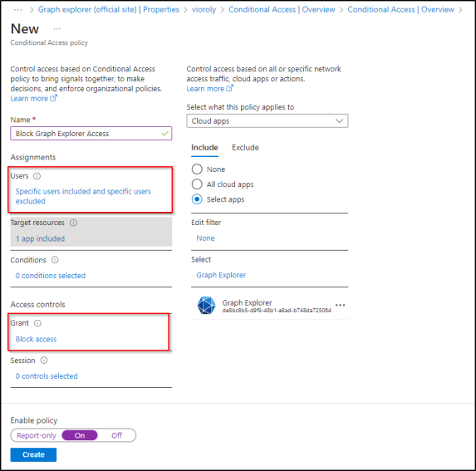
Task: Click the info icon next to Target resources
Action: (x=73, y=223)
